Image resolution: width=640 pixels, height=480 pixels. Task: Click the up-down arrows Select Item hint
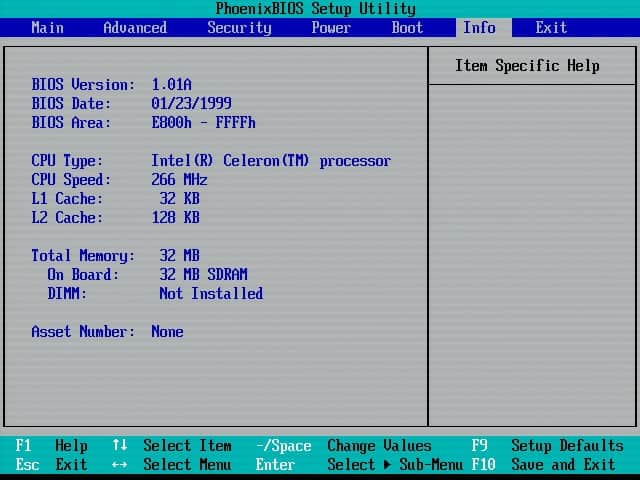coord(172,446)
